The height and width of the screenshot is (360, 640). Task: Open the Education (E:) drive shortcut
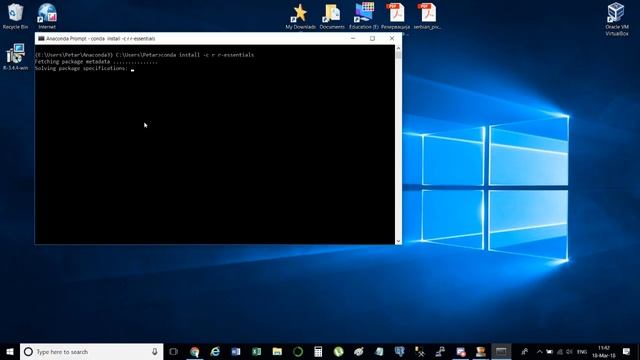(364, 16)
